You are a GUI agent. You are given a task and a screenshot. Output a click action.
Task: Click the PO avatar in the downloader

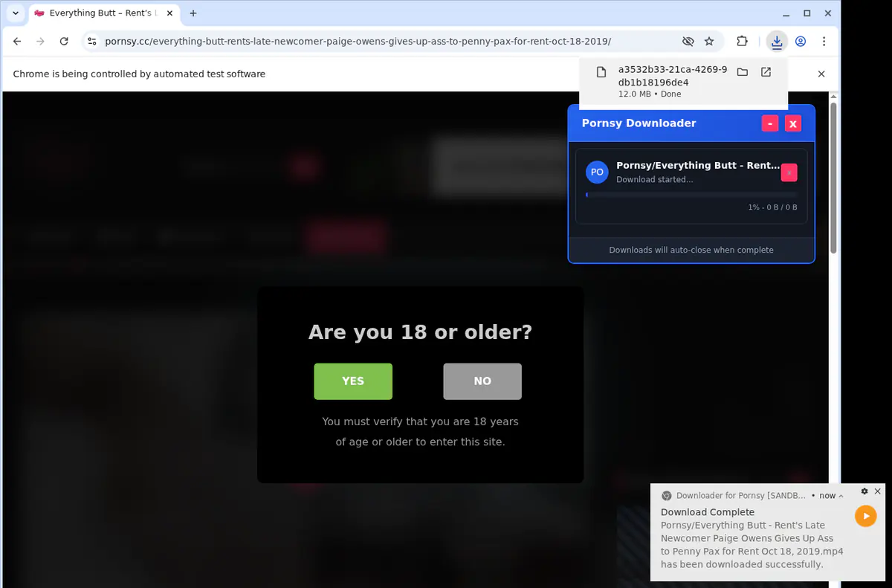[x=597, y=172]
